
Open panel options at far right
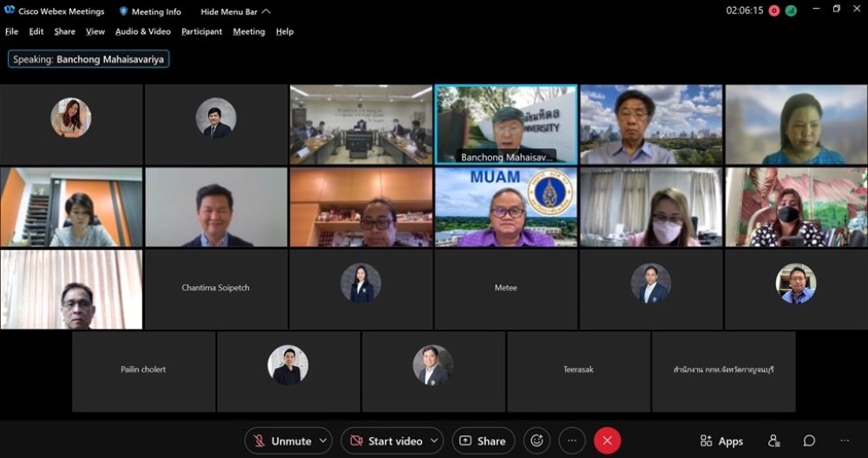[845, 441]
